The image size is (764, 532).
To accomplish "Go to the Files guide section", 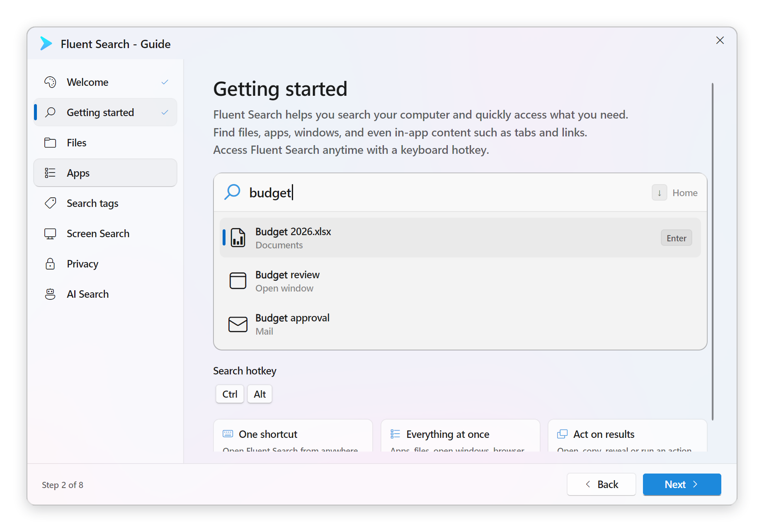I will (105, 143).
